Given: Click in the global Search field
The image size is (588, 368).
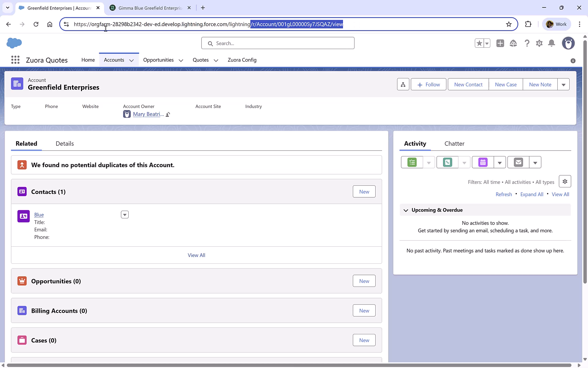Looking at the screenshot, I should coord(278,43).
